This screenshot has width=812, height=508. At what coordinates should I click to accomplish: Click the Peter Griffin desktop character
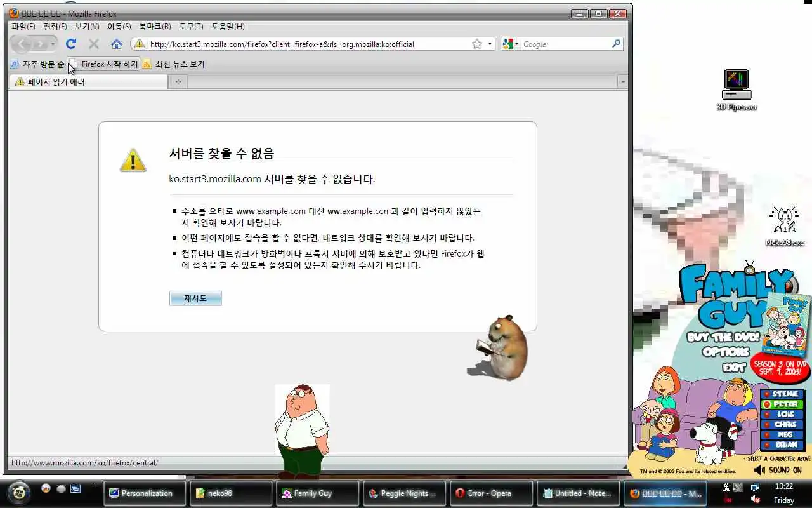click(302, 432)
